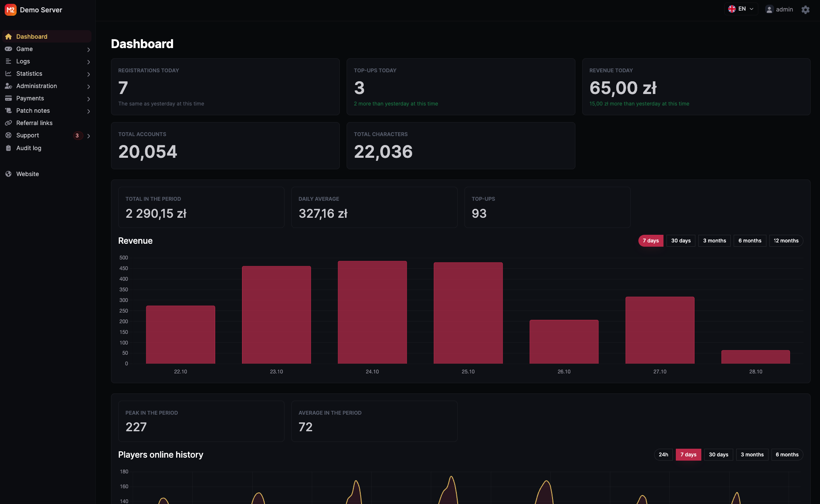Click the Support lifebuoy icon
Viewport: 820px width, 504px height.
[9, 135]
